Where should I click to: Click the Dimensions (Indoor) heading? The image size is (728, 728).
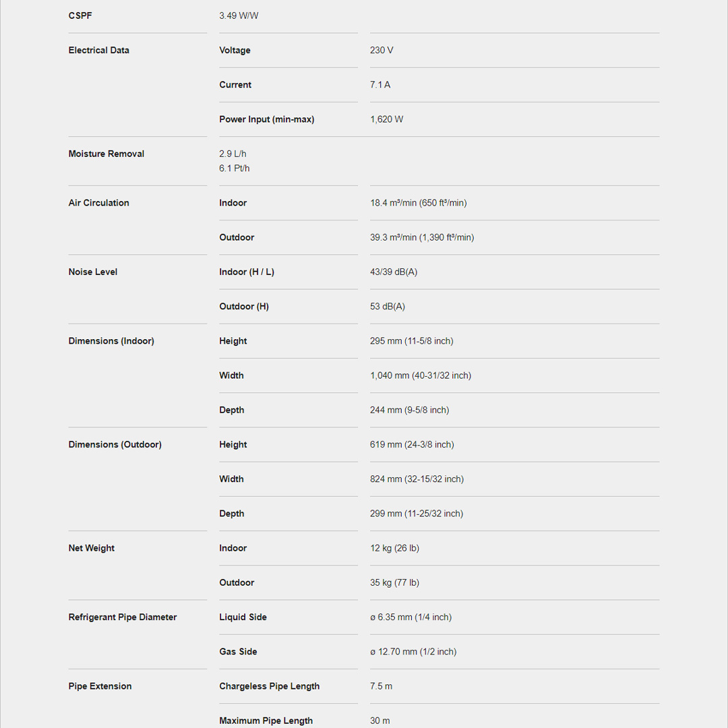pyautogui.click(x=111, y=341)
